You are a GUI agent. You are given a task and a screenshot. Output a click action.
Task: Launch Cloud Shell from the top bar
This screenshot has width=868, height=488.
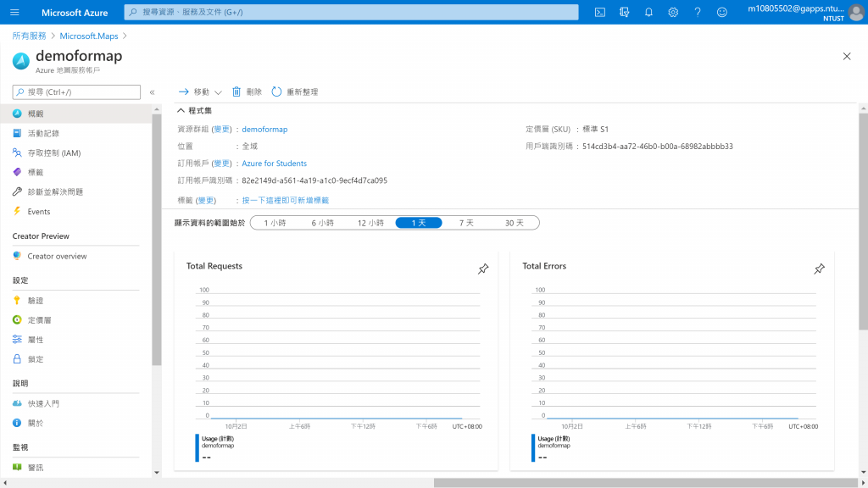(600, 12)
